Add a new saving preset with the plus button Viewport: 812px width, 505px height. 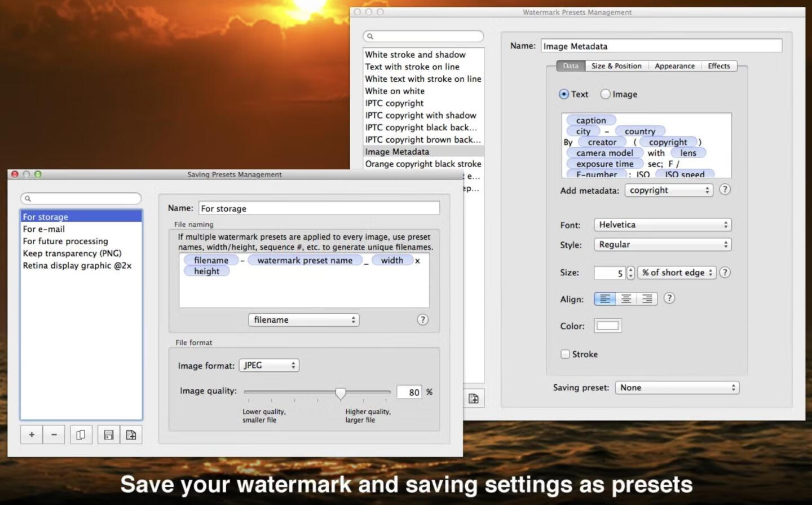coord(32,434)
